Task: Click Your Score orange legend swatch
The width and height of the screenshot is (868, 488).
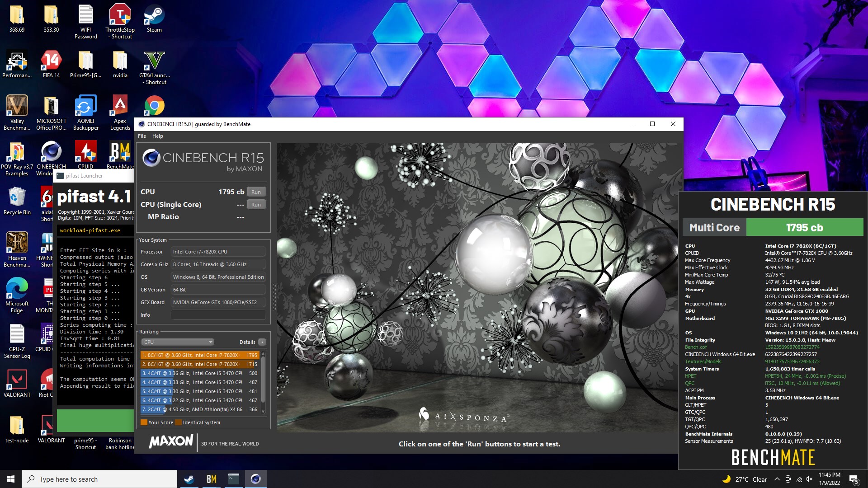Action: point(144,422)
